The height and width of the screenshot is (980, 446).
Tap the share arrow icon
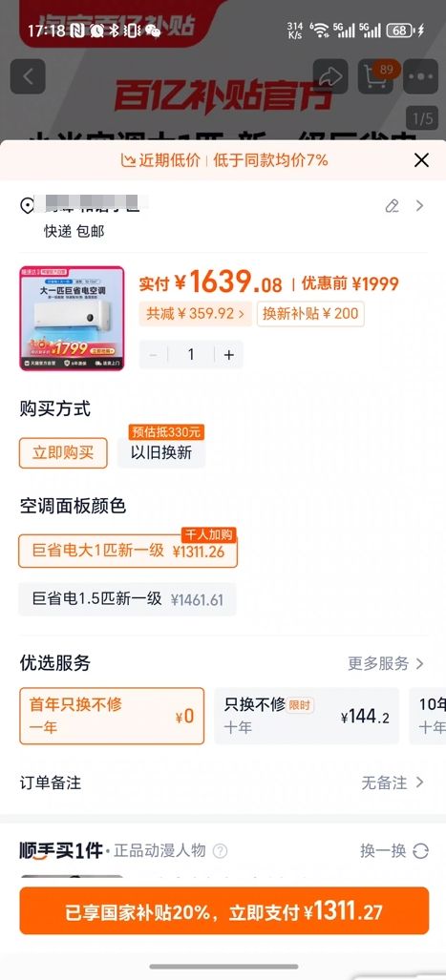[330, 76]
